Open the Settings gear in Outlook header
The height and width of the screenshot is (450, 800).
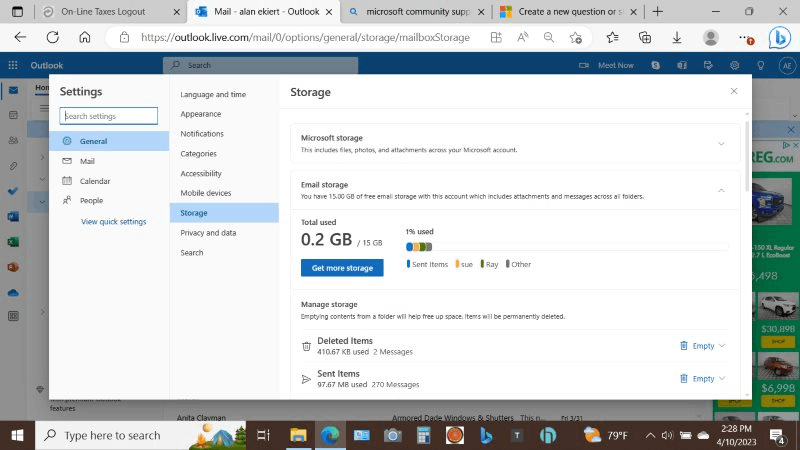[x=734, y=65]
